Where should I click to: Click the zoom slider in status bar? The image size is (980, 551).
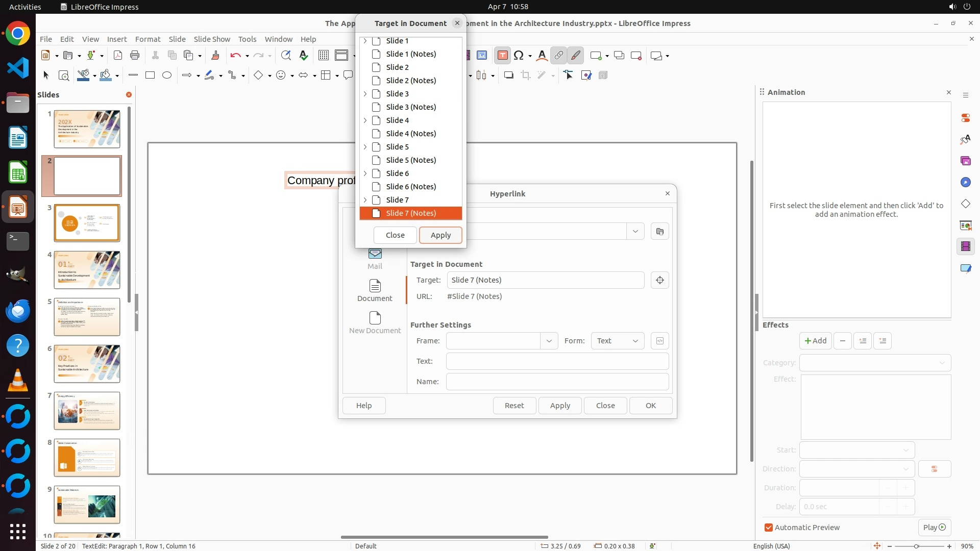click(x=917, y=546)
